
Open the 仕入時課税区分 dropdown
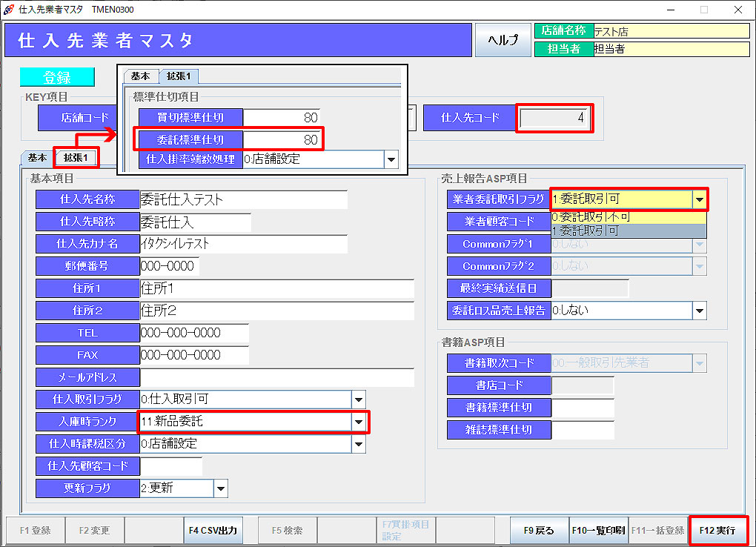pos(359,444)
